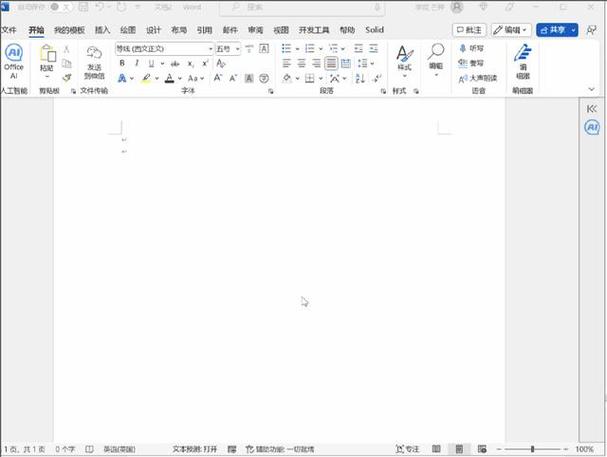Switch to Web Layout view
The image size is (607, 457).
[x=482, y=449]
